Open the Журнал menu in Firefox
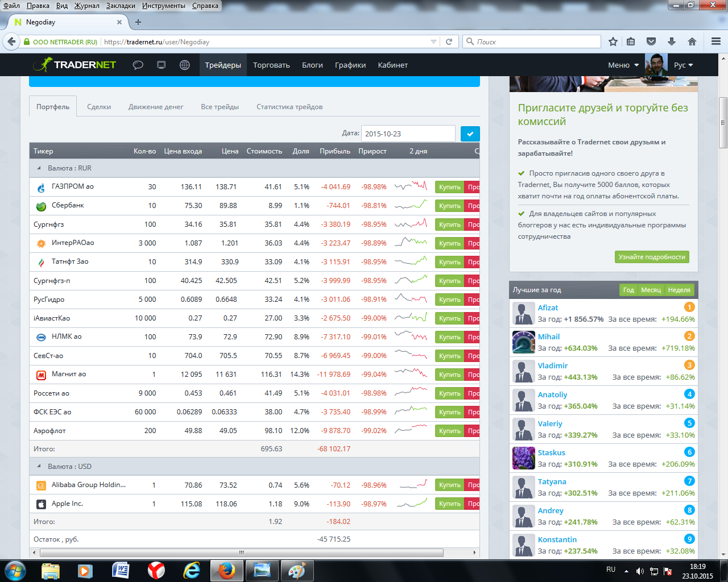The width and height of the screenshot is (728, 582). coord(86,5)
